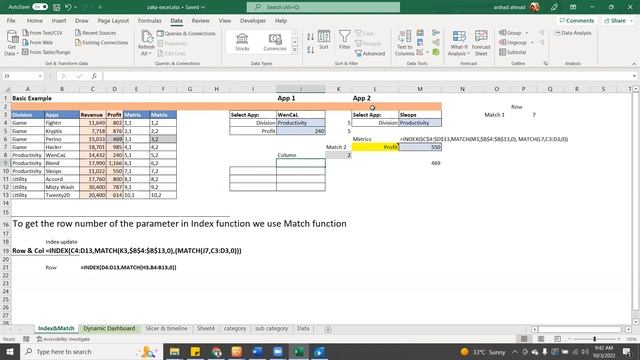Switch to the Formulas tab
This screenshot has height=360, width=640.
pos(149,20)
